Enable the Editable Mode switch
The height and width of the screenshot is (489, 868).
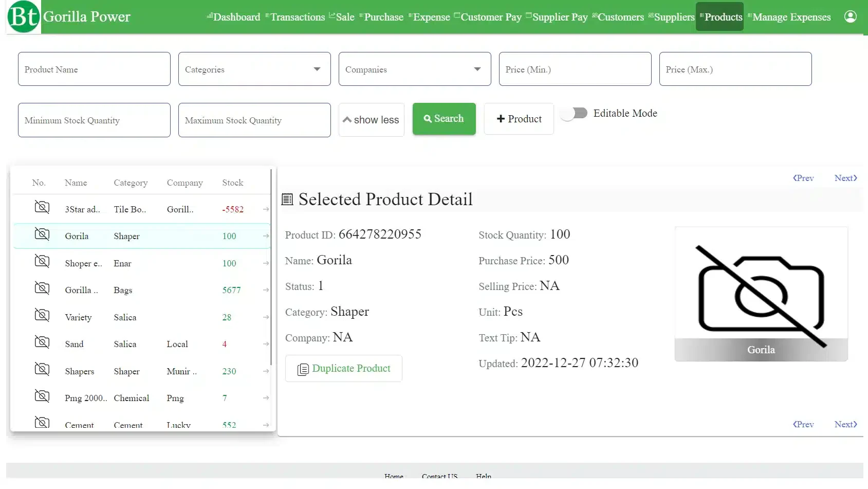[x=574, y=113]
